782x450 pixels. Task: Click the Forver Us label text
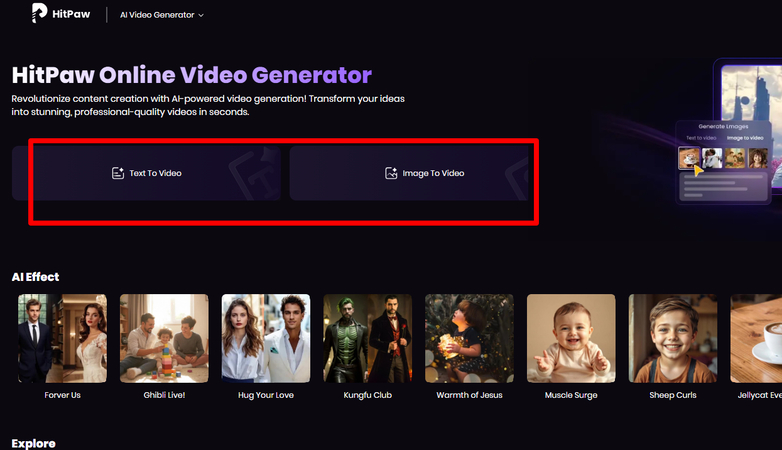(62, 395)
